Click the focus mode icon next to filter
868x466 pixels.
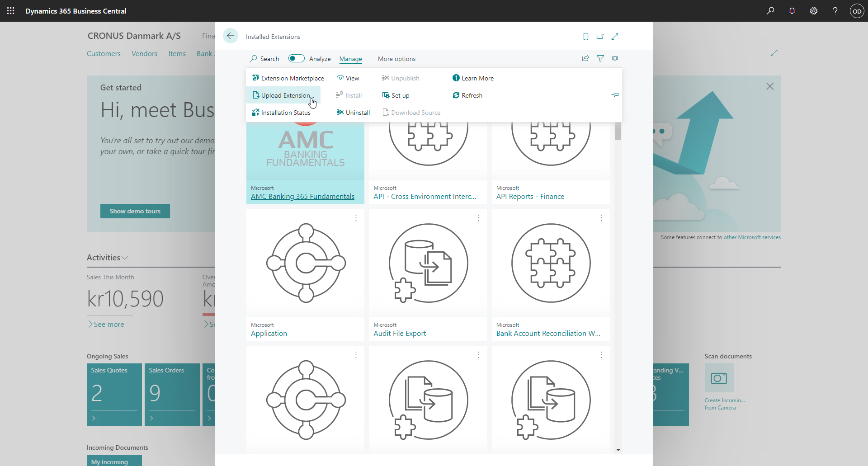coord(615,58)
